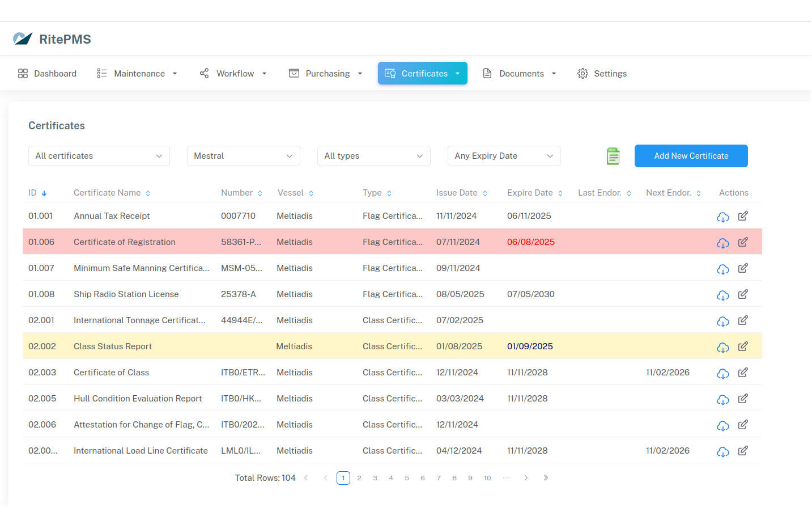Viewport: 812px width, 516px height.
Task: Go to the last pagination page
Action: 546,478
